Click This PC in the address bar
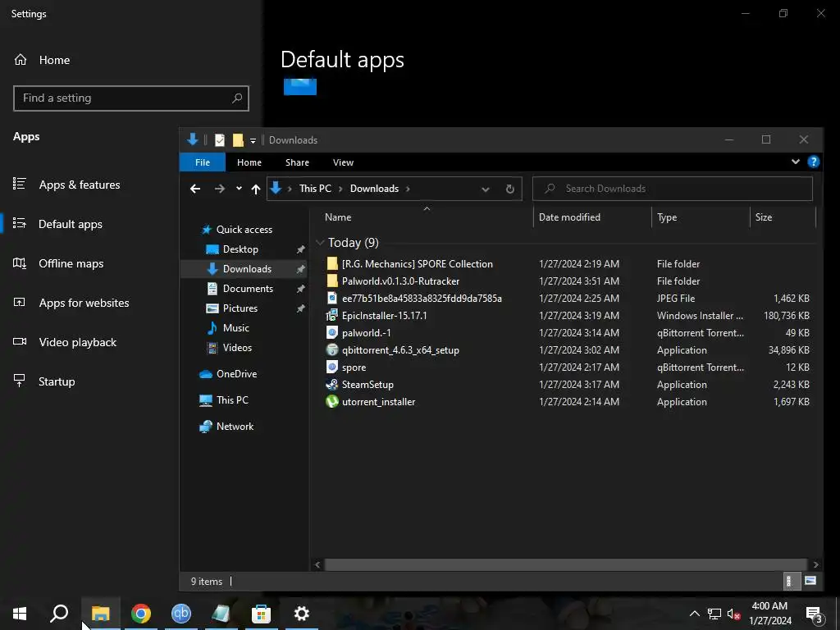The width and height of the screenshot is (840, 630). [x=315, y=189]
